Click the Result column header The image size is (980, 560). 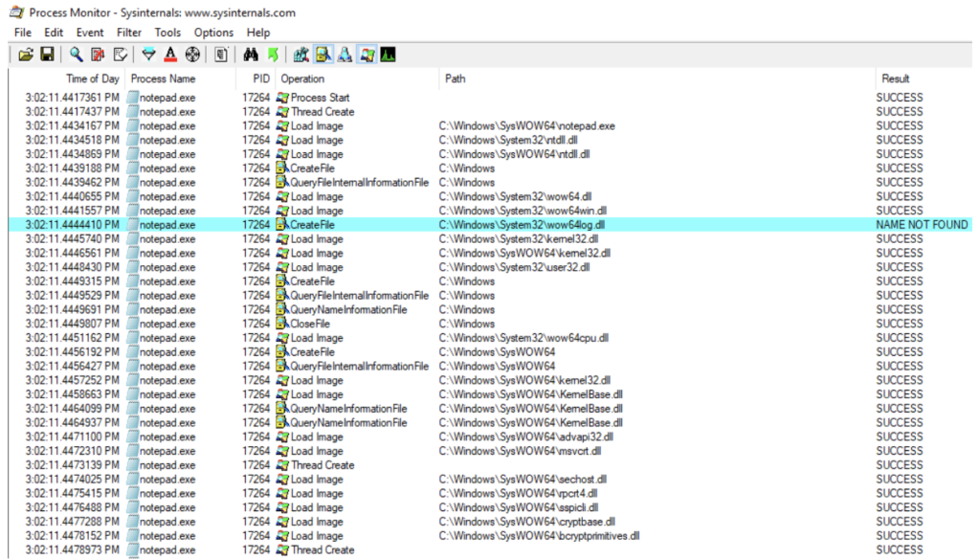[x=896, y=78]
